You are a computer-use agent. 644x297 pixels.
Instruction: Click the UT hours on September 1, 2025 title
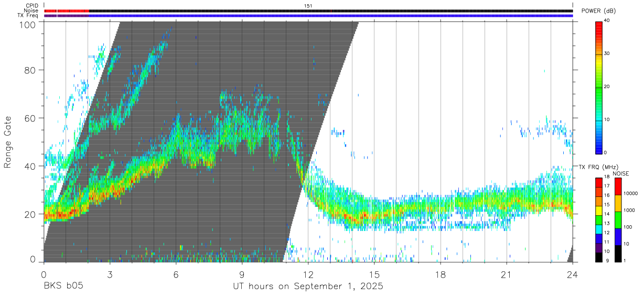tap(308, 287)
